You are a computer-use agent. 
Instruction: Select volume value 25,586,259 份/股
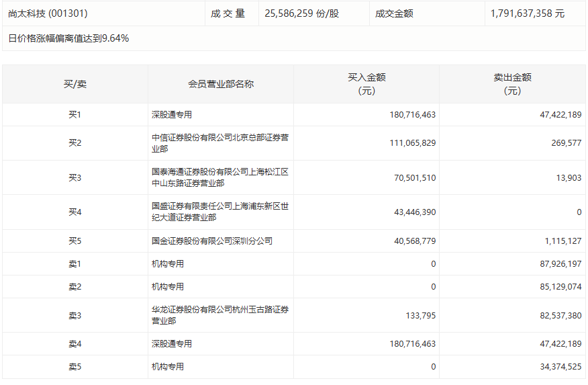pos(302,13)
